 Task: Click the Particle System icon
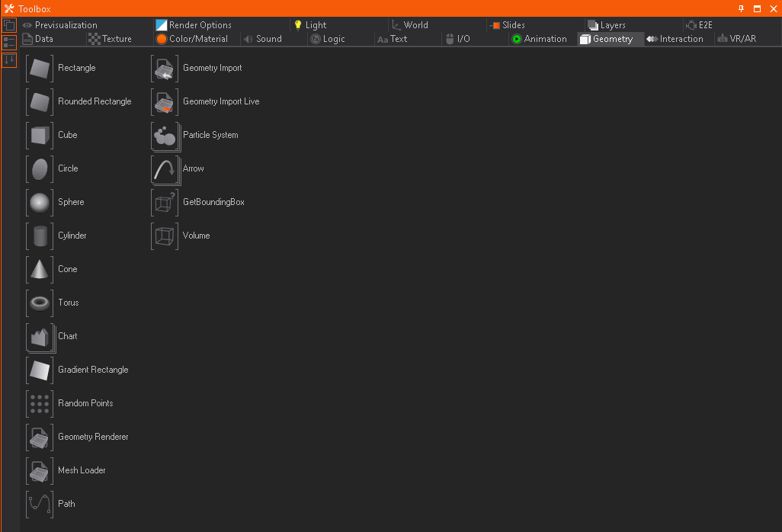(x=165, y=135)
